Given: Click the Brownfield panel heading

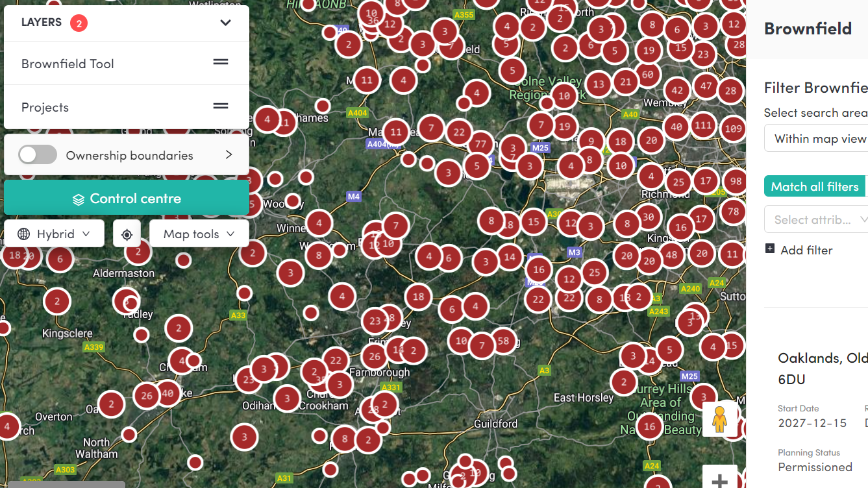Looking at the screenshot, I should click(808, 29).
